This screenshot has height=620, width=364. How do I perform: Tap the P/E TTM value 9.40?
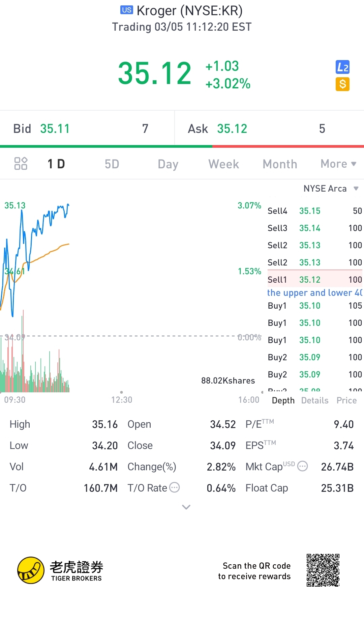344,424
